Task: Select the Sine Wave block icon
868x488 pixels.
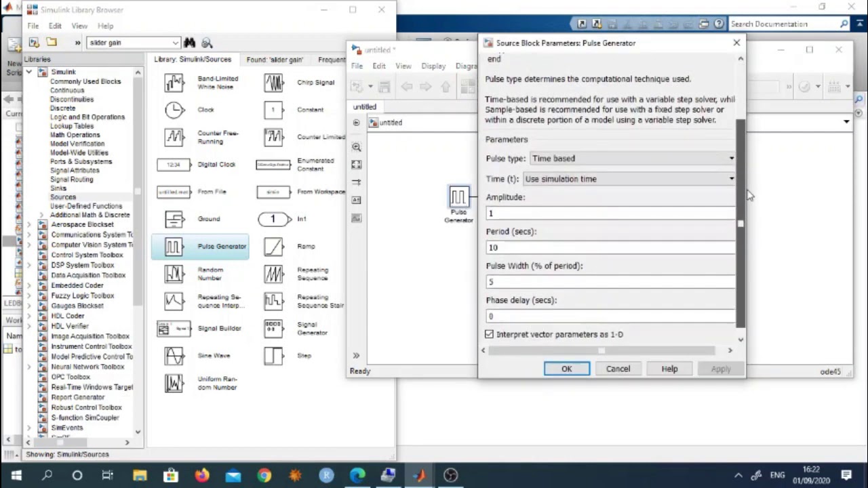Action: 174,356
